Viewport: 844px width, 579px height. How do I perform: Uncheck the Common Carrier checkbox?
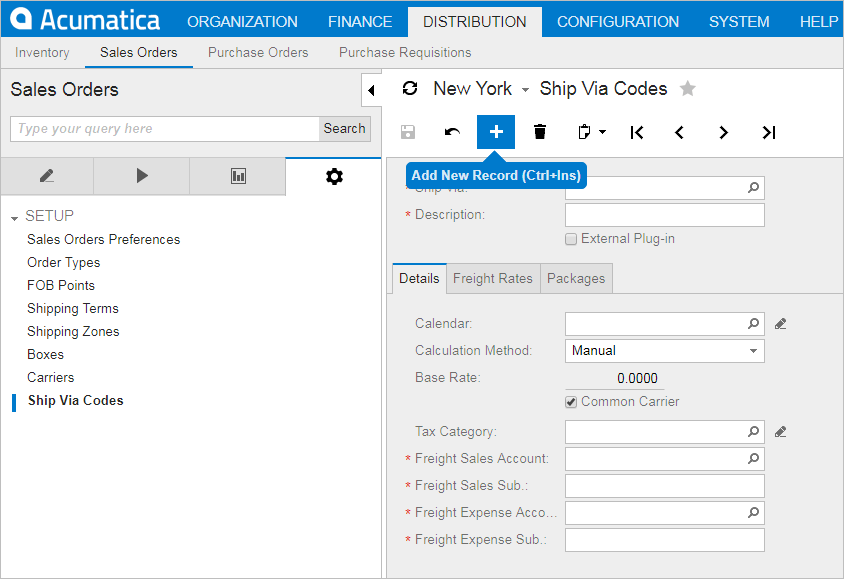click(571, 402)
